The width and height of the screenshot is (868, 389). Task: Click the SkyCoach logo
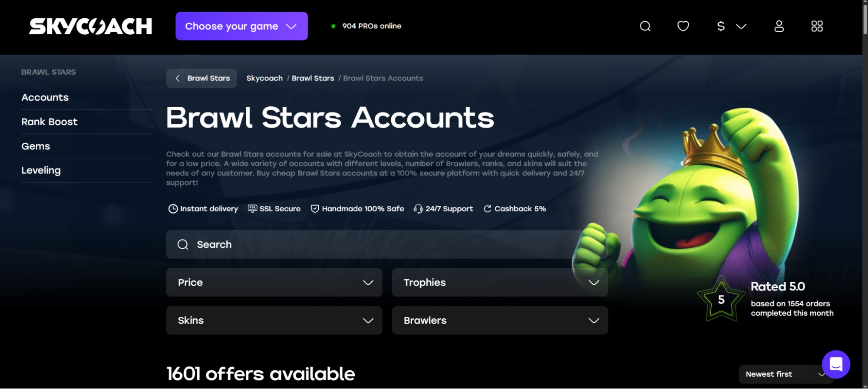[x=91, y=26]
